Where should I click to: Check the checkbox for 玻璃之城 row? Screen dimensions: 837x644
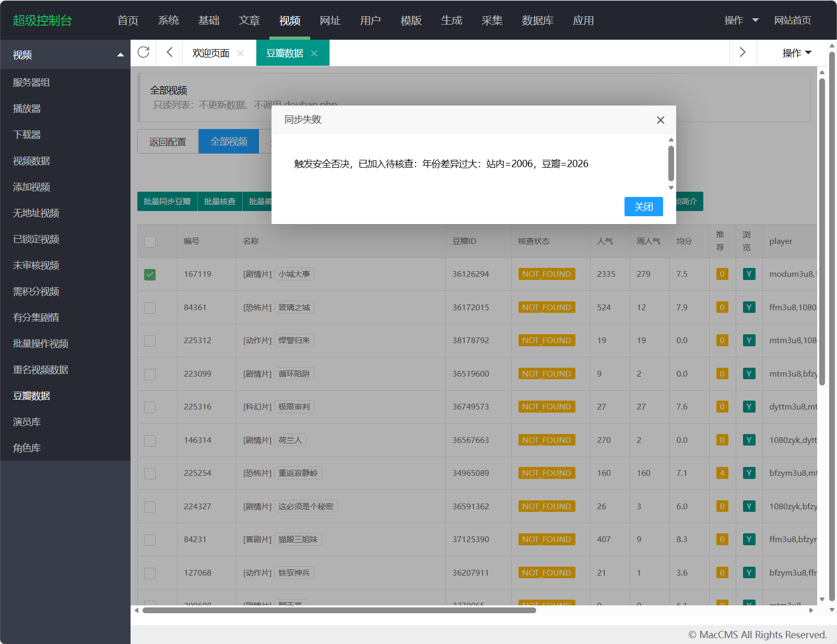150,308
